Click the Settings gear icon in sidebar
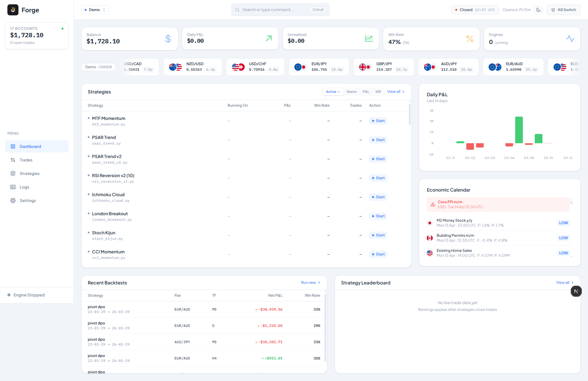Viewport: 588px width, 381px height. point(13,200)
